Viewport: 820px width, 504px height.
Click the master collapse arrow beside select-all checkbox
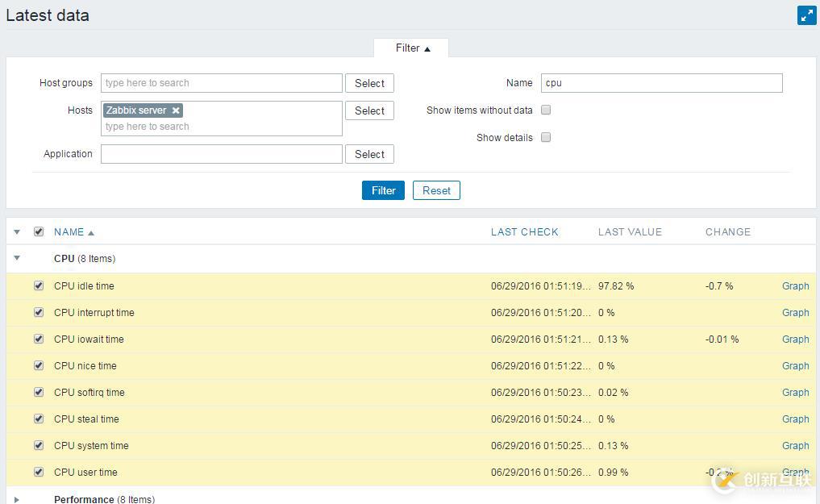17,232
